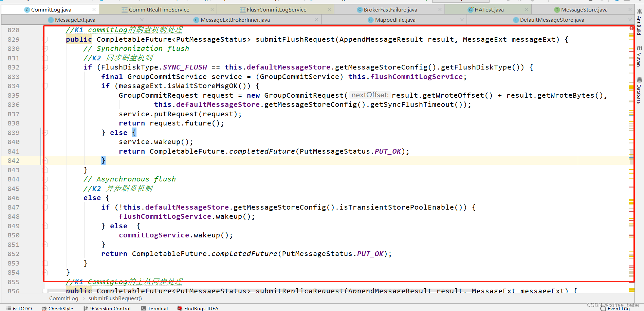
Task: Collapse isTransientStorePoolEnable block at line 847
Action: tap(45, 207)
